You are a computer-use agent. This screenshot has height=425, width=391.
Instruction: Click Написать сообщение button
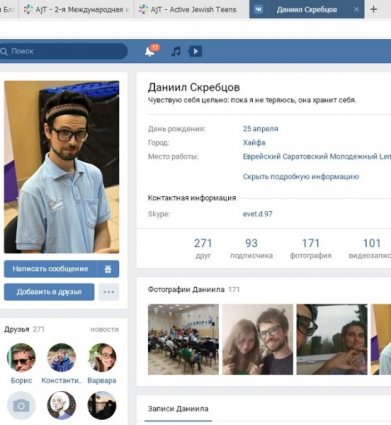pos(50,269)
